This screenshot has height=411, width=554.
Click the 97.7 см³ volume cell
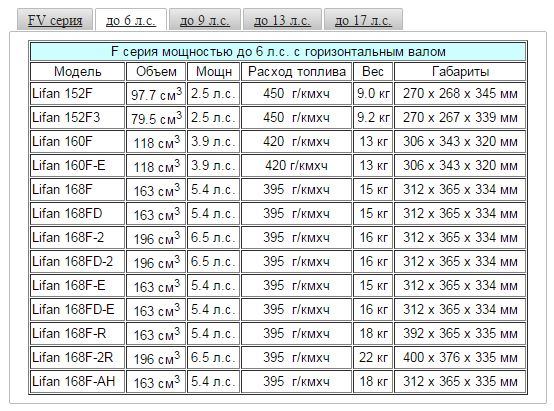click(156, 94)
